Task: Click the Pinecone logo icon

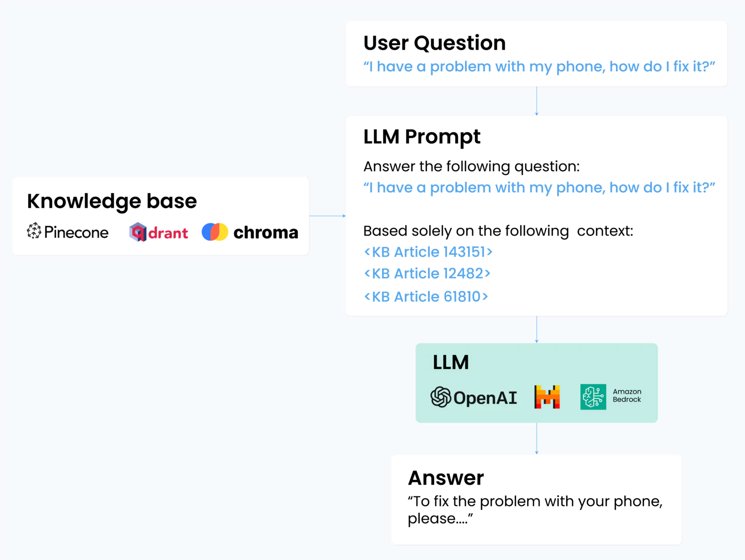Action: (34, 231)
